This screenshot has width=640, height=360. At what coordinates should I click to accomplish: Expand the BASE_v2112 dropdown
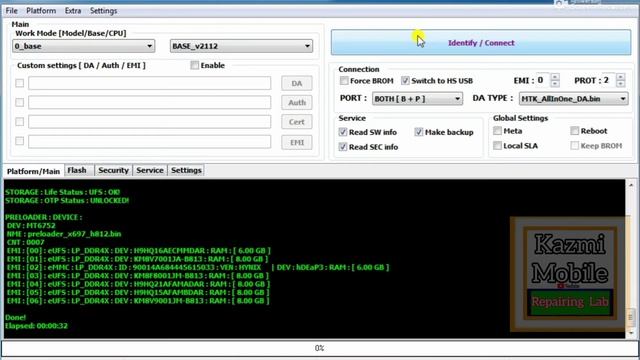[241, 46]
